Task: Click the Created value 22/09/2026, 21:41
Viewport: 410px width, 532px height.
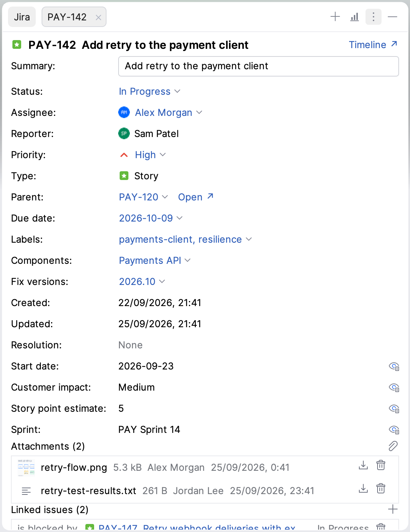Action: 160,303
